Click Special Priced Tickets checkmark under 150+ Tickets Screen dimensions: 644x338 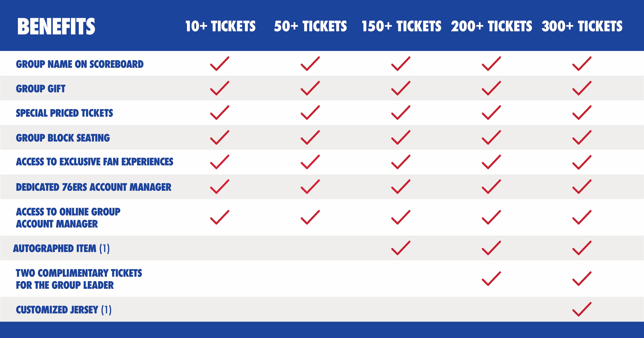click(x=400, y=113)
